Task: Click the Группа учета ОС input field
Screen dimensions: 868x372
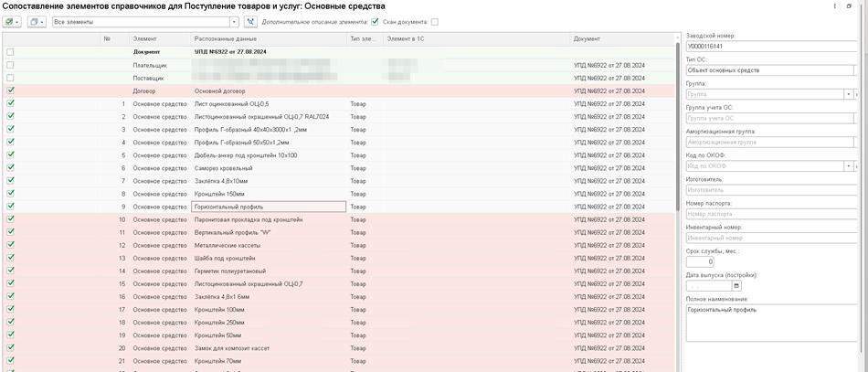Action: click(769, 119)
